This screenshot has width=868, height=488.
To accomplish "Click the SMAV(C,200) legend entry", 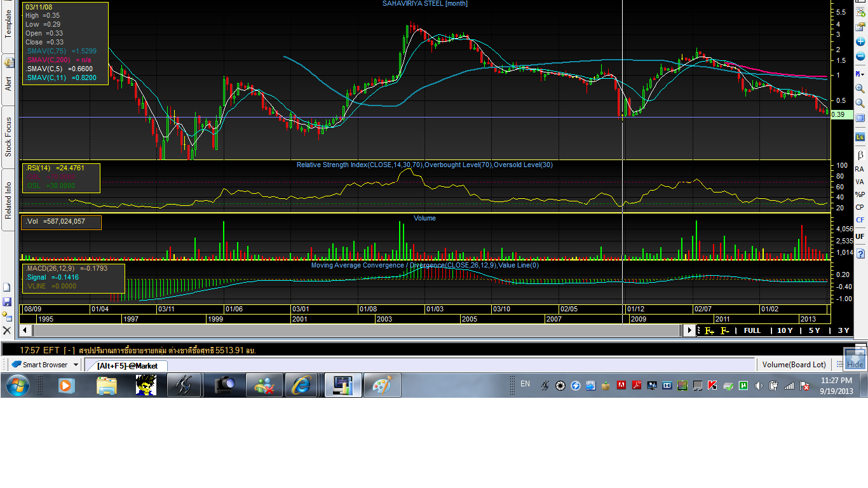I will (58, 60).
